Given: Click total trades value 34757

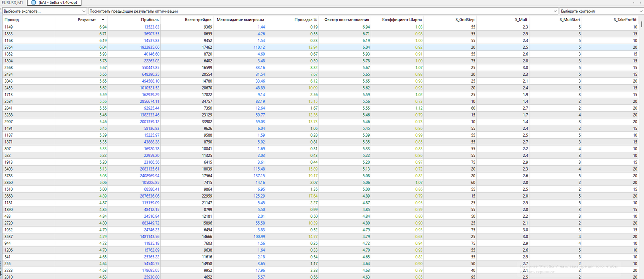Looking at the screenshot, I should coord(205,101).
